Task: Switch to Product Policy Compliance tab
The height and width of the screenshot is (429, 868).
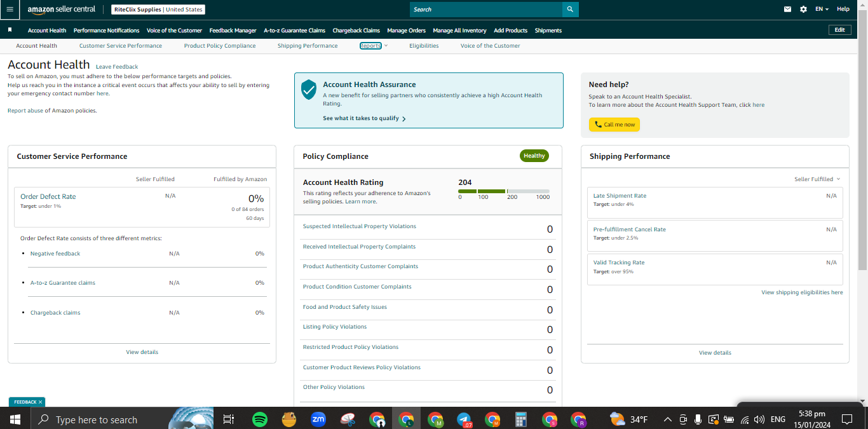Action: 220,46
